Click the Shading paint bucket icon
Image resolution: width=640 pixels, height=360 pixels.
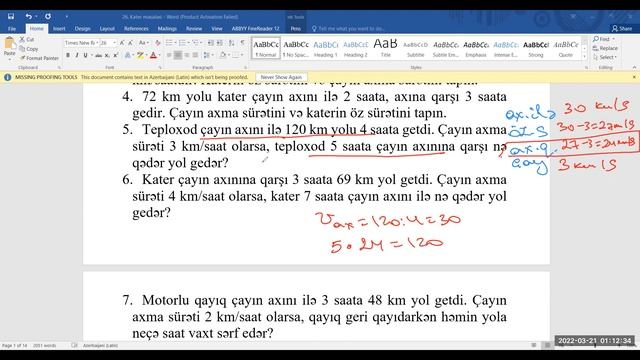tap(223, 55)
